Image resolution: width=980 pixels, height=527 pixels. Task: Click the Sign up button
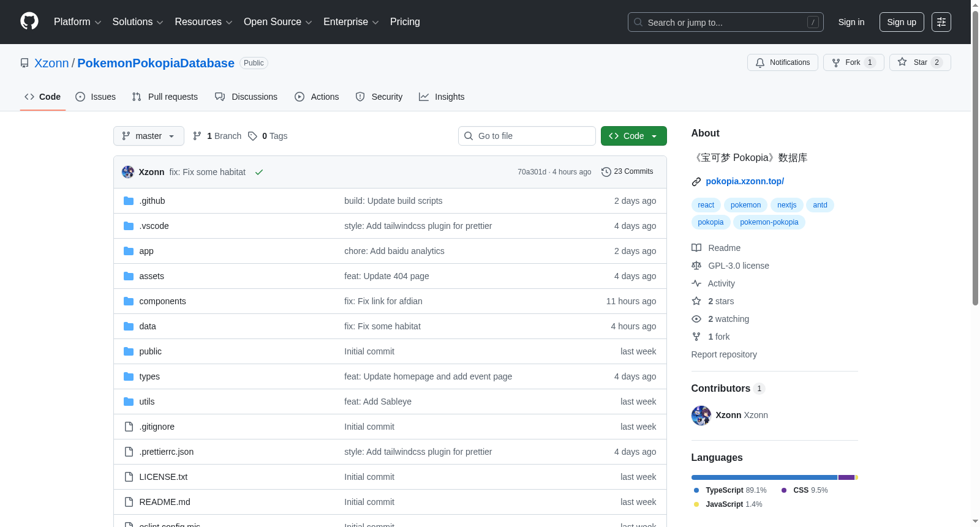click(x=902, y=22)
